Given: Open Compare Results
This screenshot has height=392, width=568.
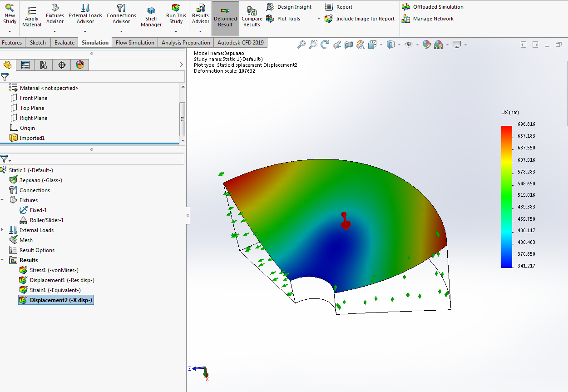Looking at the screenshot, I should (252, 15).
